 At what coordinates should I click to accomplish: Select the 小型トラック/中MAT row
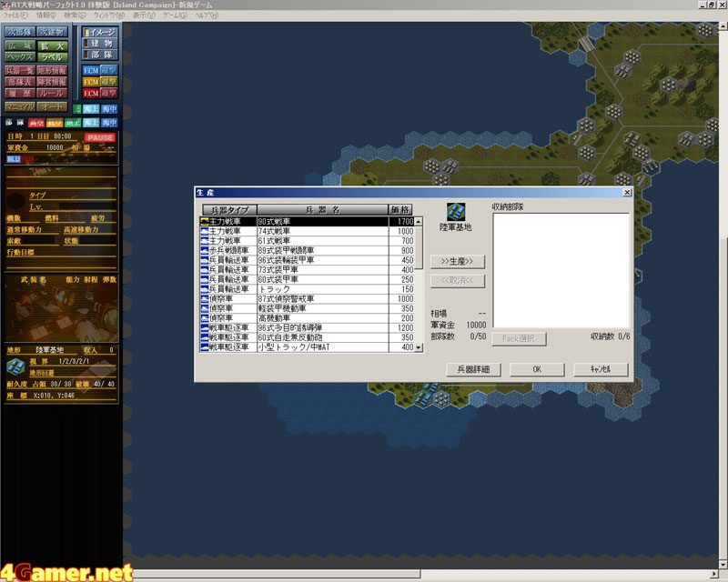pos(307,347)
